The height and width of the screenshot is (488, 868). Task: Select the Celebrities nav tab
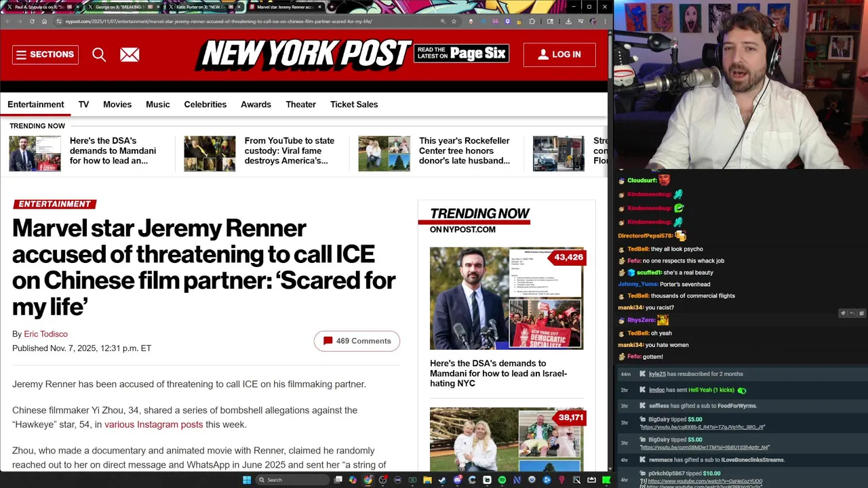[205, 104]
